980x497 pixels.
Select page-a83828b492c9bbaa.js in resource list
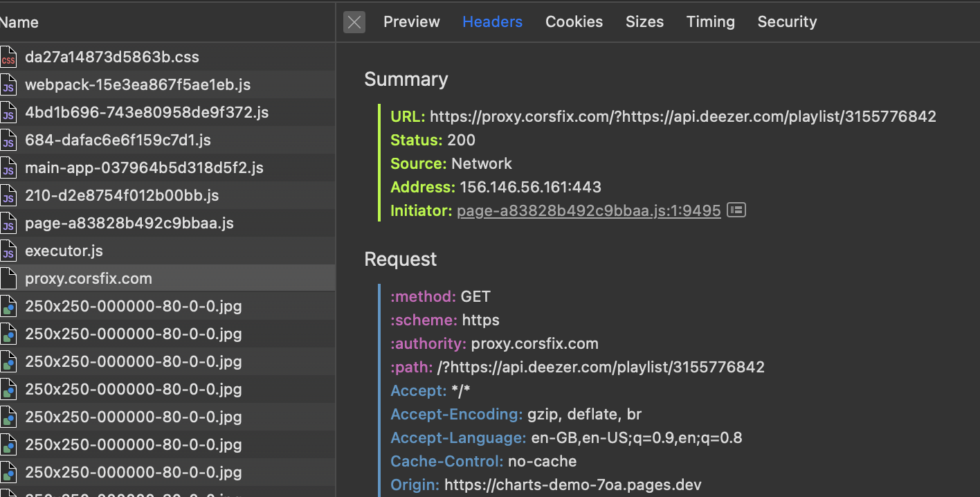pyautogui.click(x=167, y=223)
